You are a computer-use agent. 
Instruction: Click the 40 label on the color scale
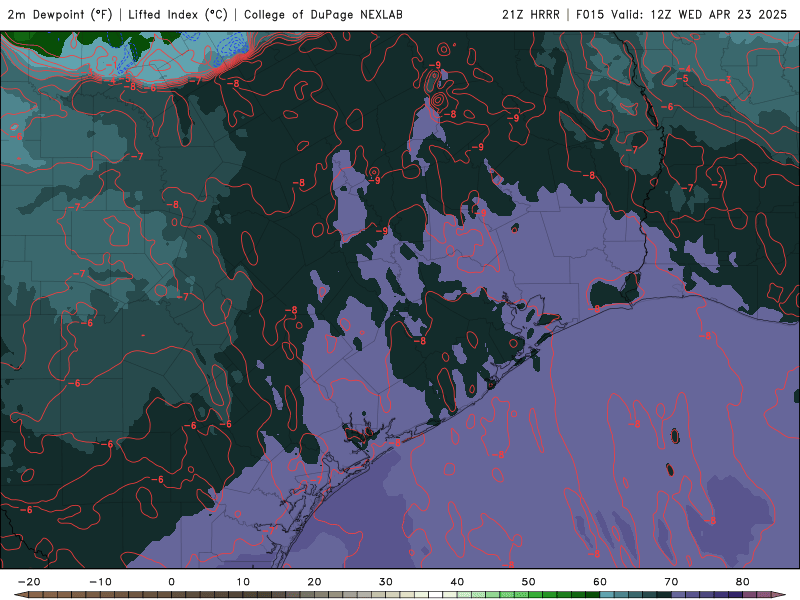point(457,582)
